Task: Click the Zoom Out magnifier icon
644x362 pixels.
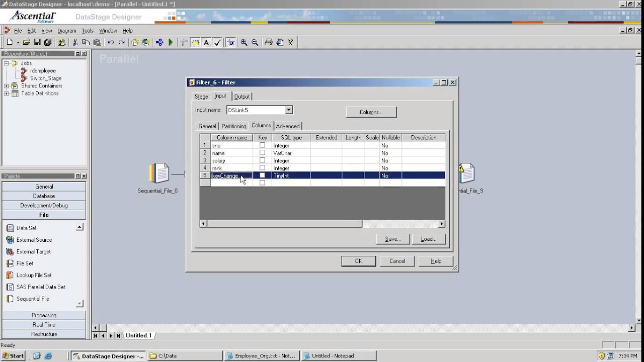Action: tap(255, 43)
